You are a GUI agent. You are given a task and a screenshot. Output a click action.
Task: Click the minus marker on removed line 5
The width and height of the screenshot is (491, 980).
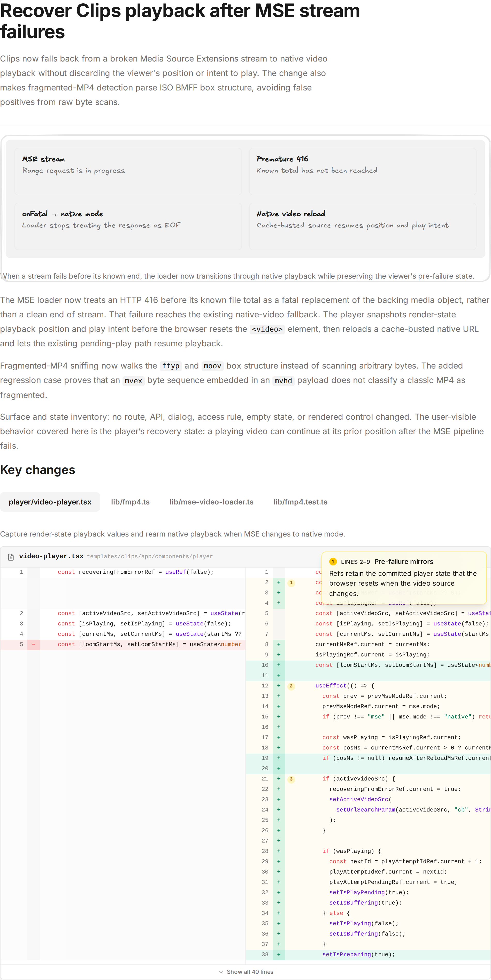(x=34, y=644)
